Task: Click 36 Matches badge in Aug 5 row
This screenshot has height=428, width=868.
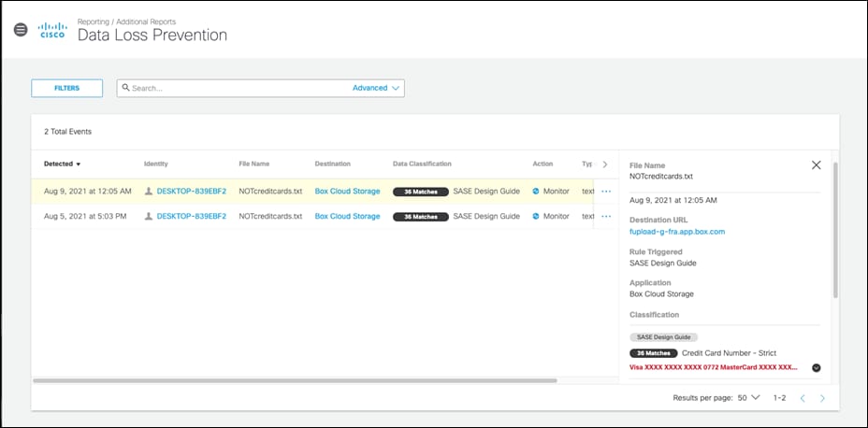Action: [421, 217]
